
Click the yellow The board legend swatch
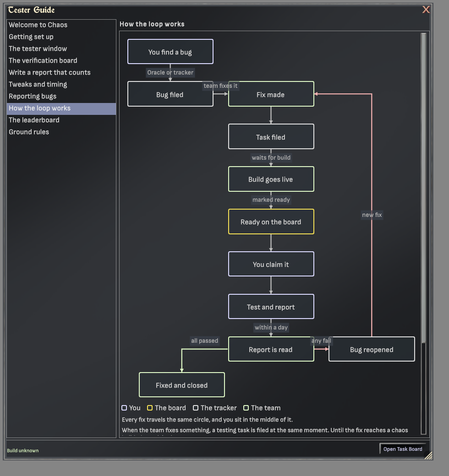tap(150, 408)
